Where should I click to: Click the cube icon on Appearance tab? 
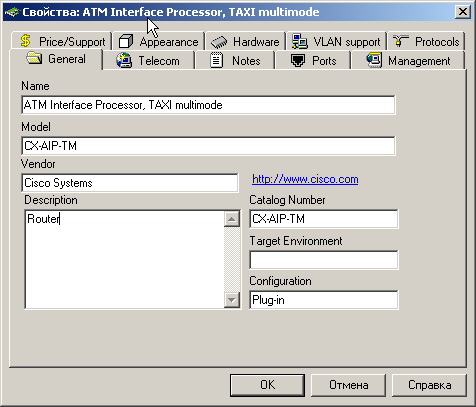coord(126,42)
